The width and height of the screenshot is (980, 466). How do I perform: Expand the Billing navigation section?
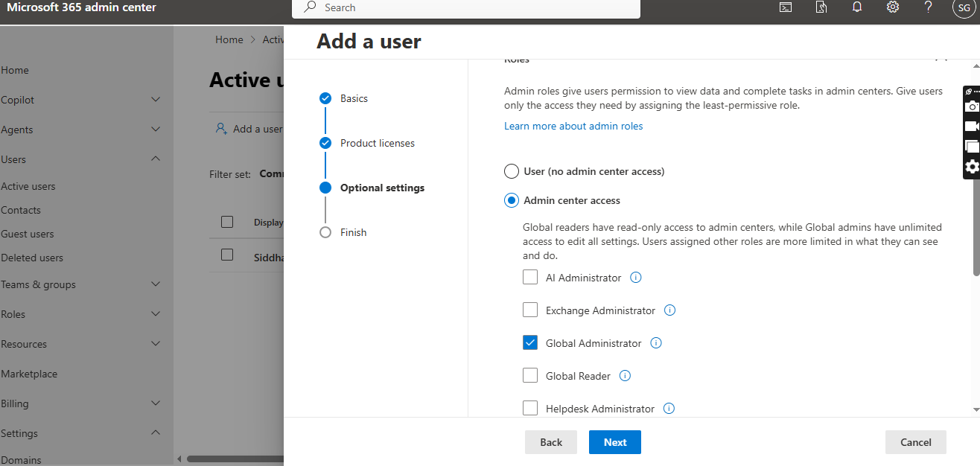[x=155, y=403]
